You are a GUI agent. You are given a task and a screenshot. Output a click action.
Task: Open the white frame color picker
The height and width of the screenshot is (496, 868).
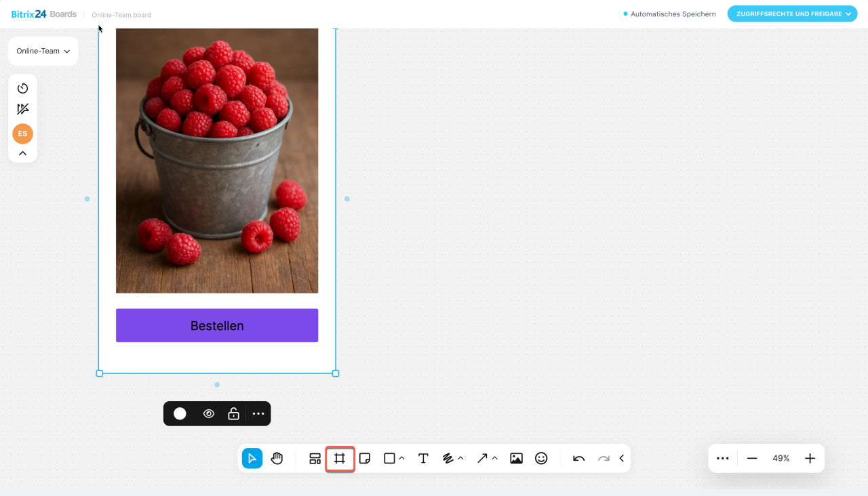pos(180,414)
